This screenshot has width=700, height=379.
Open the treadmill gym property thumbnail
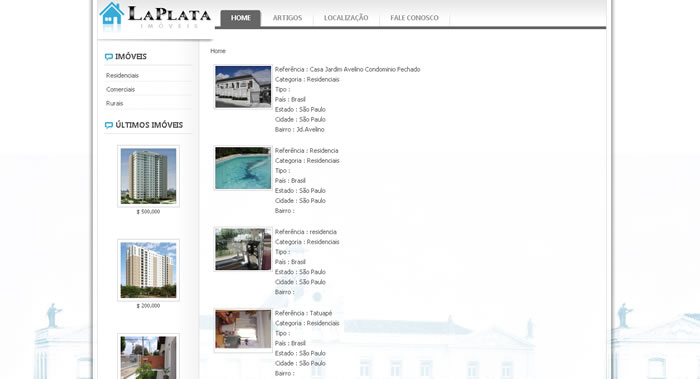(x=243, y=249)
